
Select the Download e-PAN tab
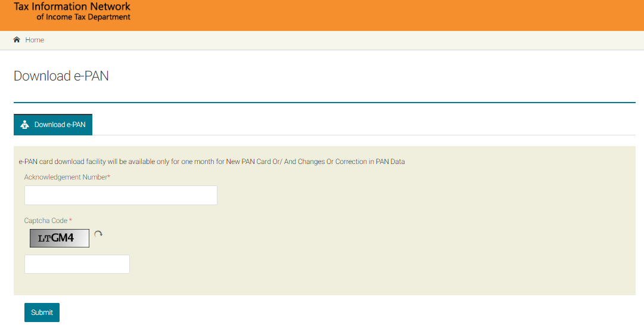coord(53,125)
